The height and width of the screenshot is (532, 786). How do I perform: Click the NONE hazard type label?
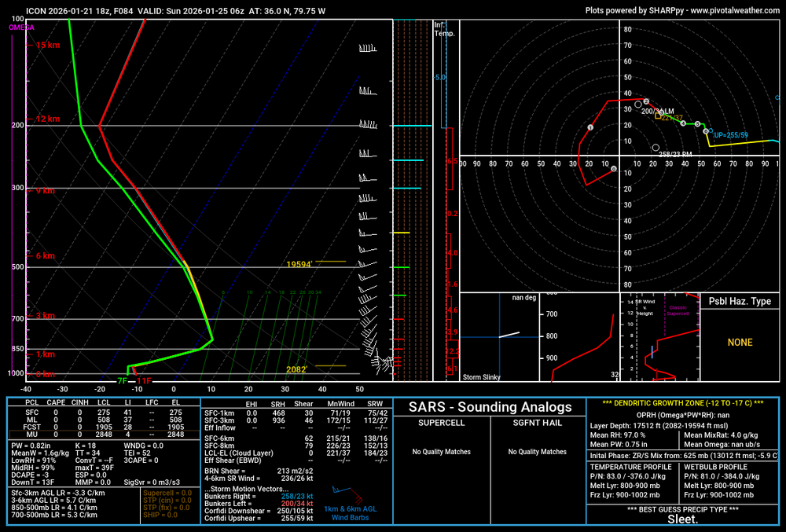(740, 343)
